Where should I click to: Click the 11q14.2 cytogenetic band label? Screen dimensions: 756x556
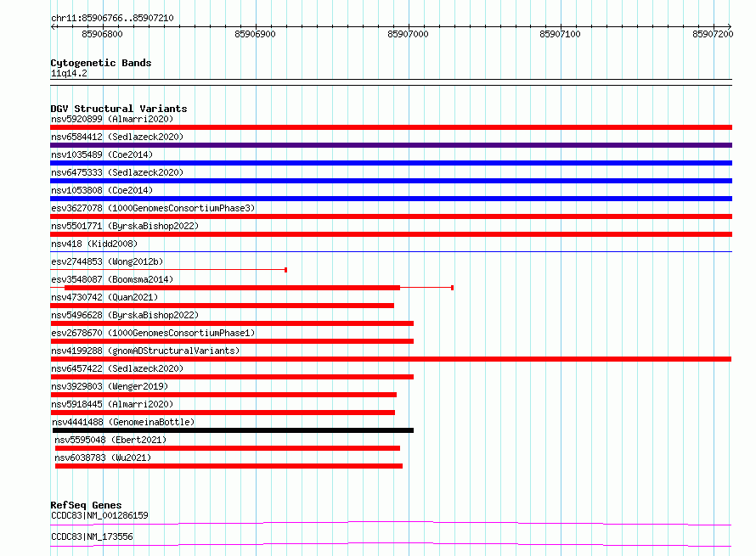click(x=69, y=73)
